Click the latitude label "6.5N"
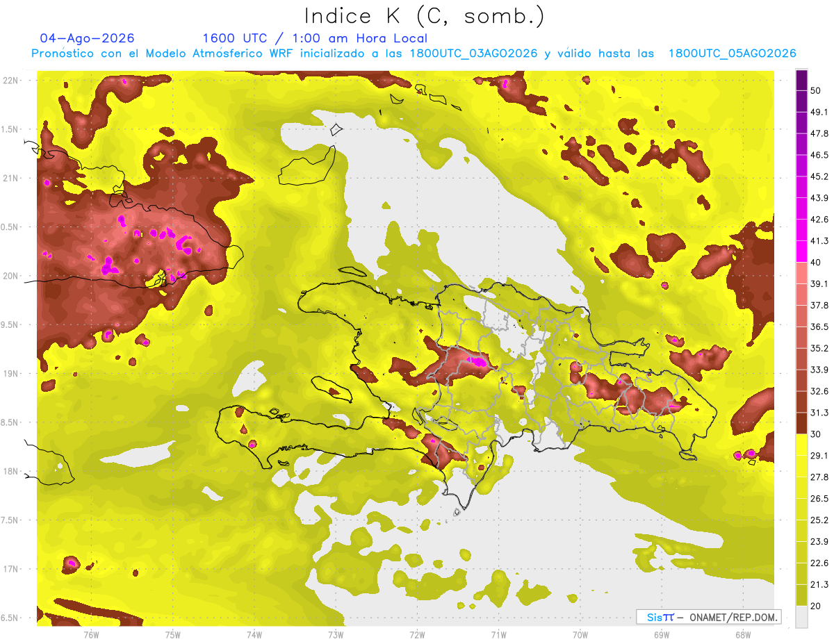834x644 pixels. pyautogui.click(x=10, y=618)
